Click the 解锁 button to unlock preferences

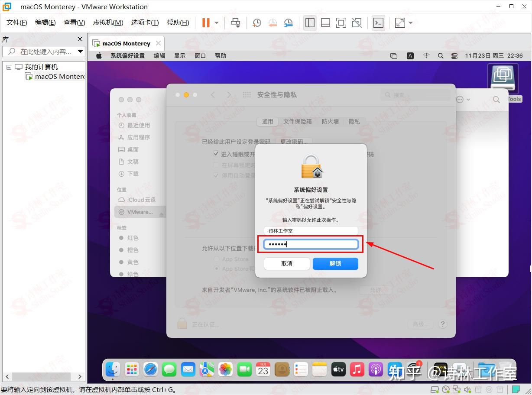point(335,263)
